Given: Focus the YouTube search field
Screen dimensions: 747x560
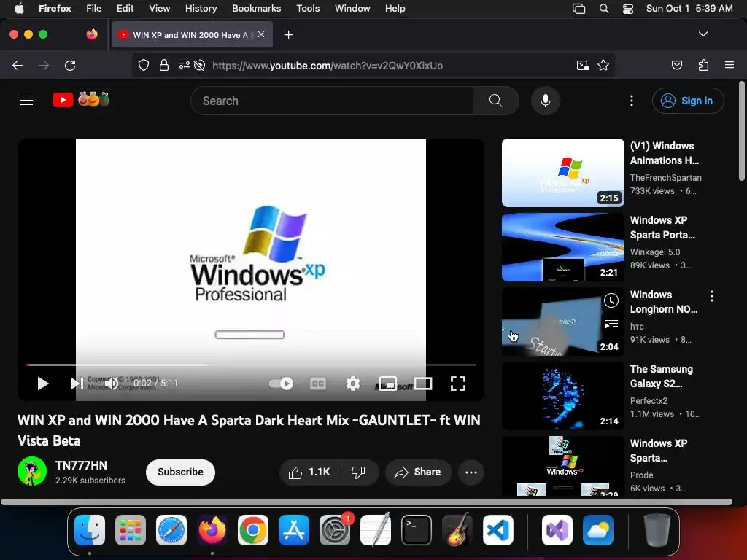Looking at the screenshot, I should tap(332, 101).
